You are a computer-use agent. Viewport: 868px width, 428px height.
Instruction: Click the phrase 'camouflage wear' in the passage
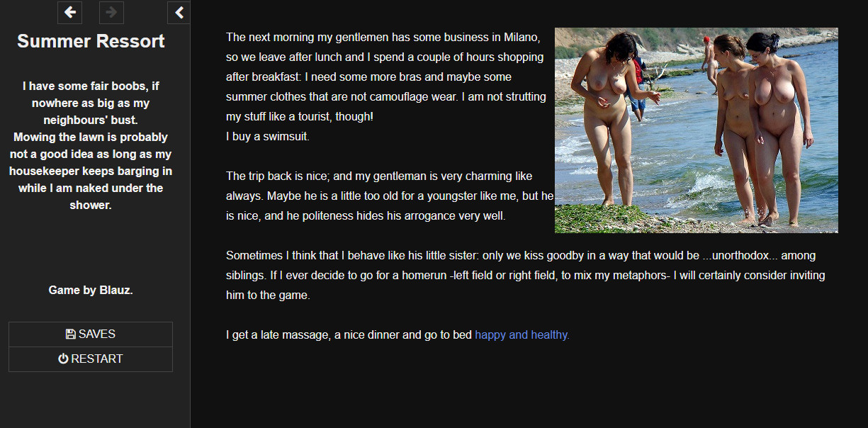point(417,97)
